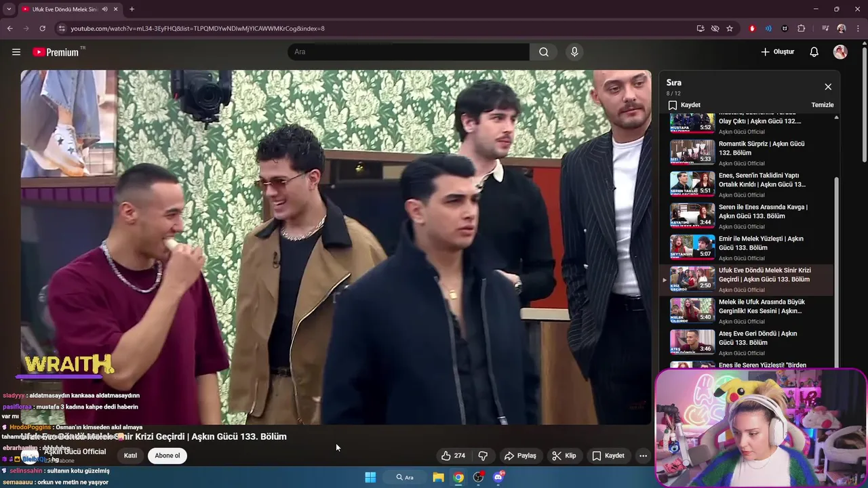Save the video using Kaydet below player
Image resolution: width=868 pixels, height=488 pixels.
click(608, 455)
